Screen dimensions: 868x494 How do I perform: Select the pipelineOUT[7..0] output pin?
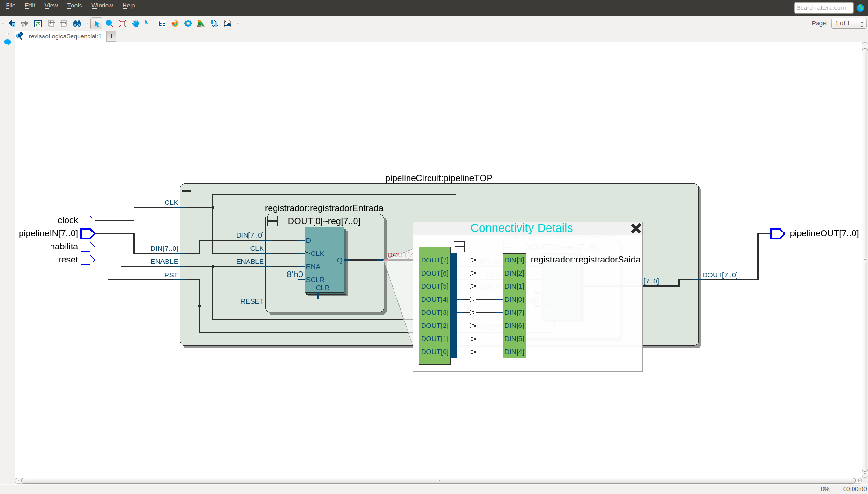[x=778, y=233]
